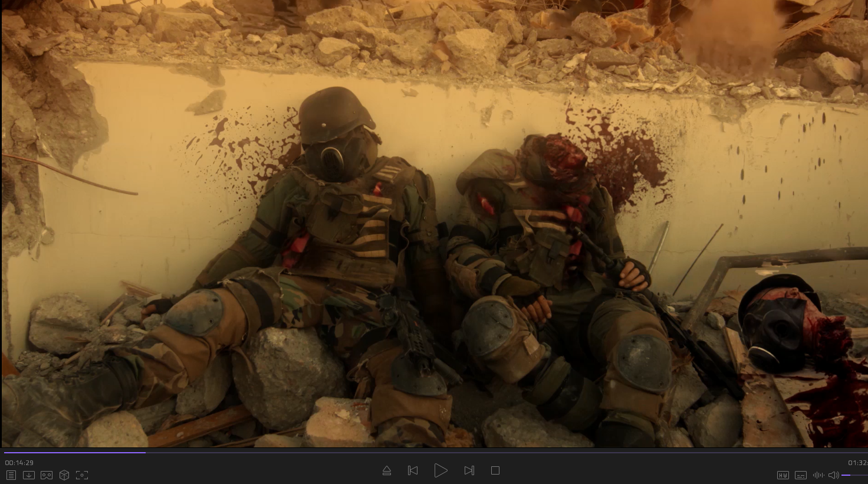Toggle the subtitles button
868x484 pixels.
pos(800,475)
